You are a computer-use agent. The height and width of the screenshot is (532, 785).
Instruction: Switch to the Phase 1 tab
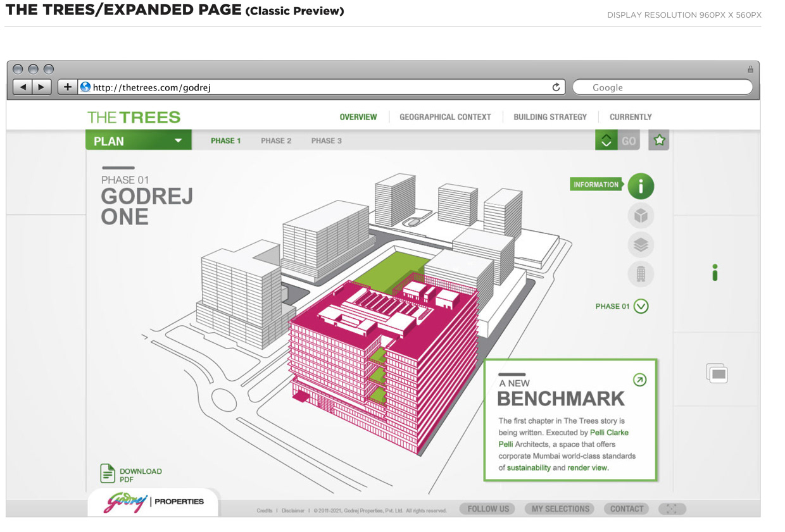(226, 140)
